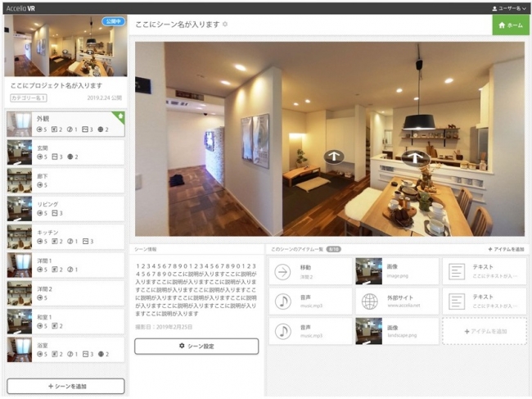The width and height of the screenshot is (532, 399).
Task: Open the second 音声 music.mp3 item
Action: 310,331
